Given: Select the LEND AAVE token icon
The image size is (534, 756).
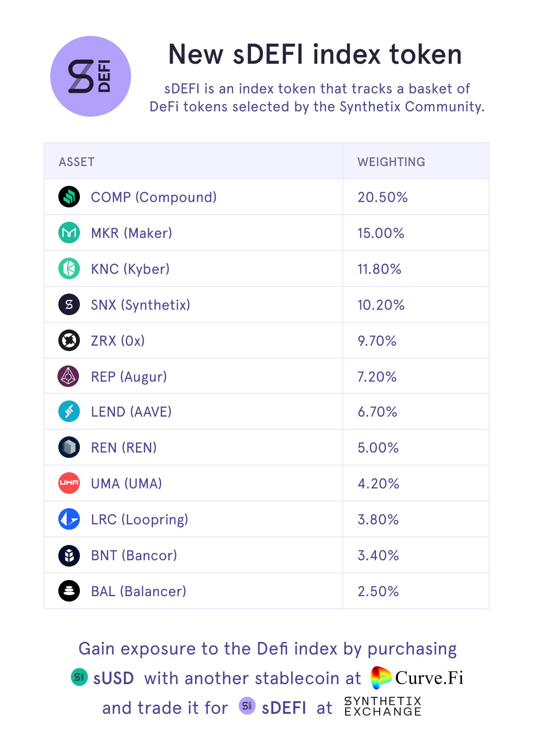Looking at the screenshot, I should 69,411.
